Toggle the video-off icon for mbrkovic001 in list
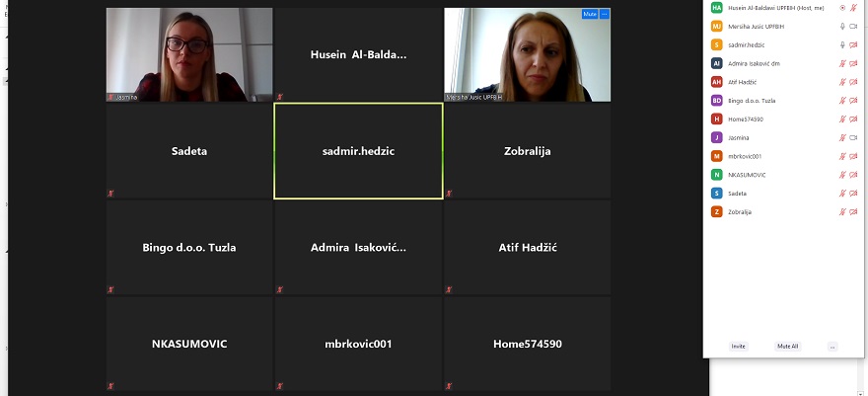The width and height of the screenshot is (868, 396). pos(853,156)
